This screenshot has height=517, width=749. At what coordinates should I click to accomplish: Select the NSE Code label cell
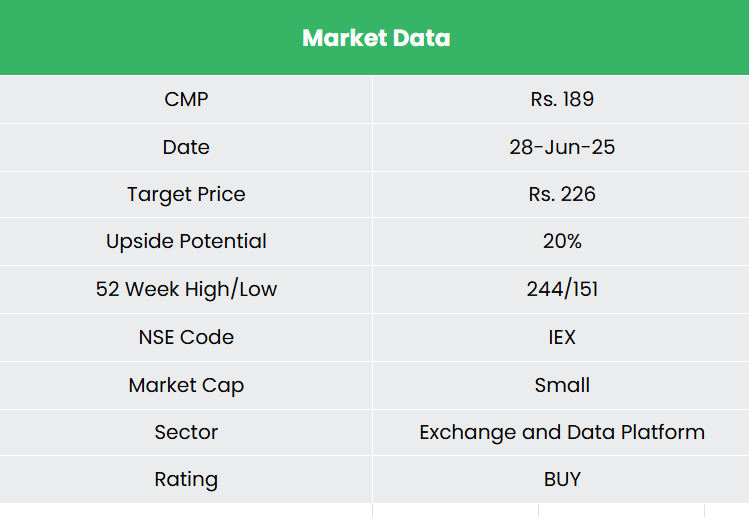(x=186, y=337)
